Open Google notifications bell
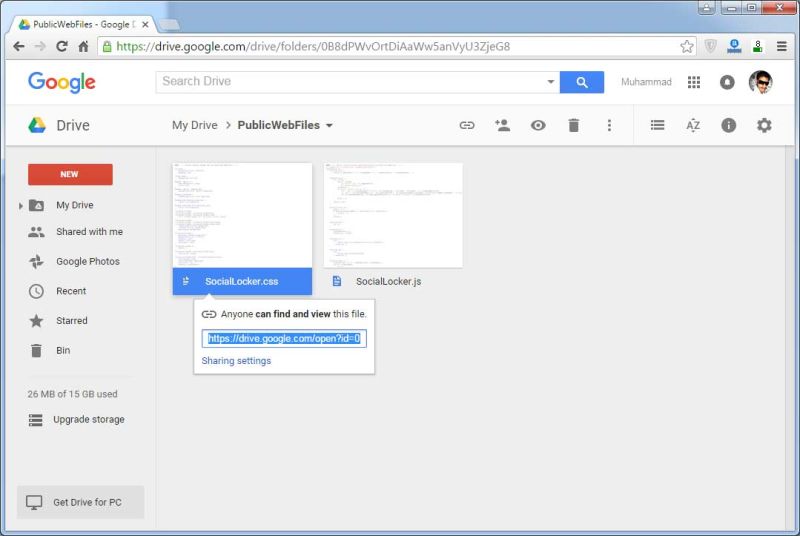The width and height of the screenshot is (800, 536). click(x=727, y=82)
